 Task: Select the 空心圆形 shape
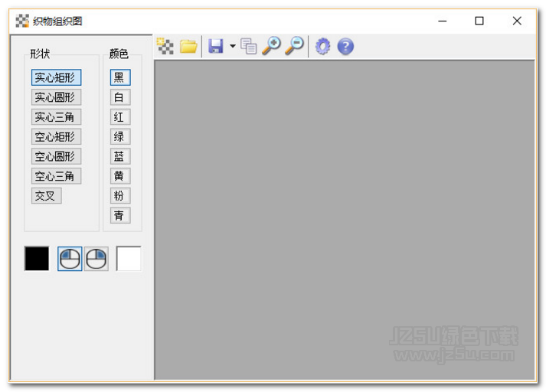[57, 156]
